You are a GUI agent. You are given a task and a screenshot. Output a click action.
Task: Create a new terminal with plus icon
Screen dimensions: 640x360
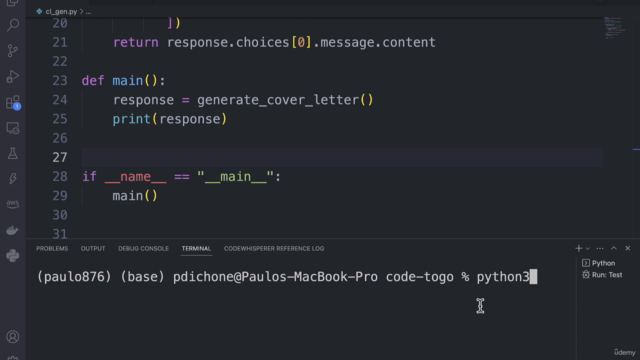point(578,248)
